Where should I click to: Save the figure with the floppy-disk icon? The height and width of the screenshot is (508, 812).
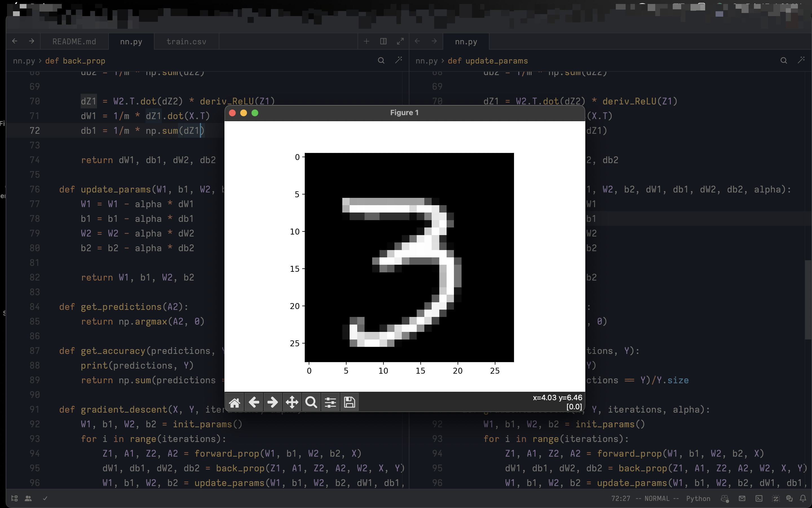coord(350,402)
